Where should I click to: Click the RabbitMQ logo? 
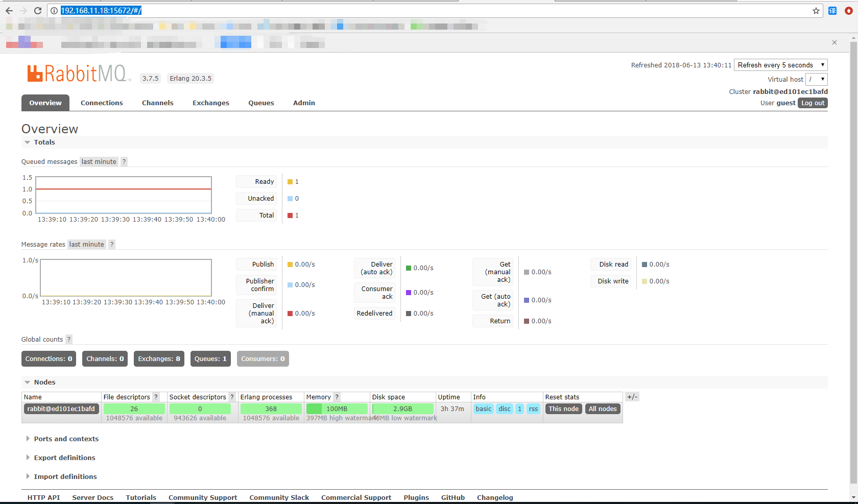78,74
